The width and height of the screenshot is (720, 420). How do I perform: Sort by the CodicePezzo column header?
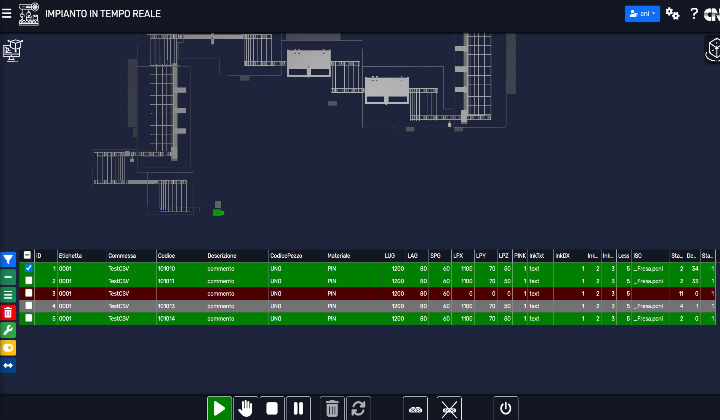click(297, 256)
